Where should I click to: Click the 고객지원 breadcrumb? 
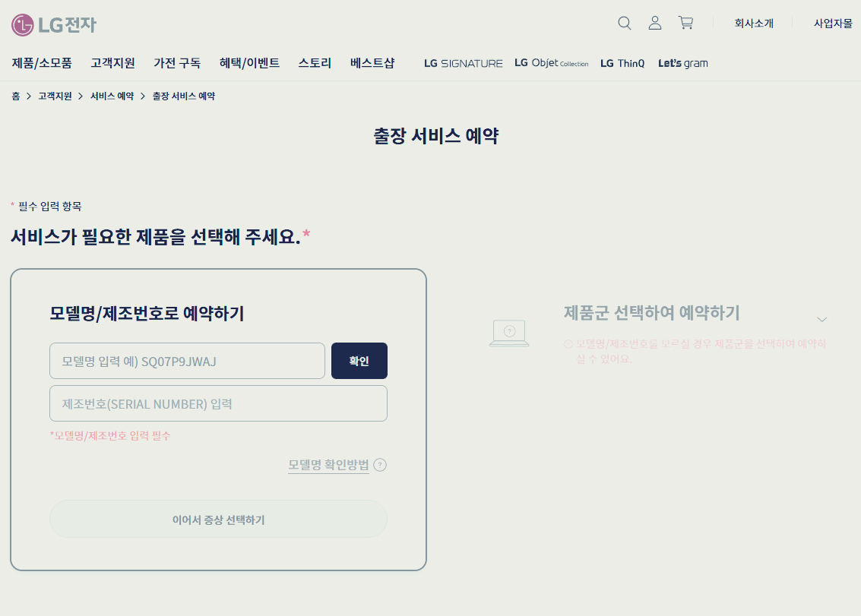[x=55, y=96]
